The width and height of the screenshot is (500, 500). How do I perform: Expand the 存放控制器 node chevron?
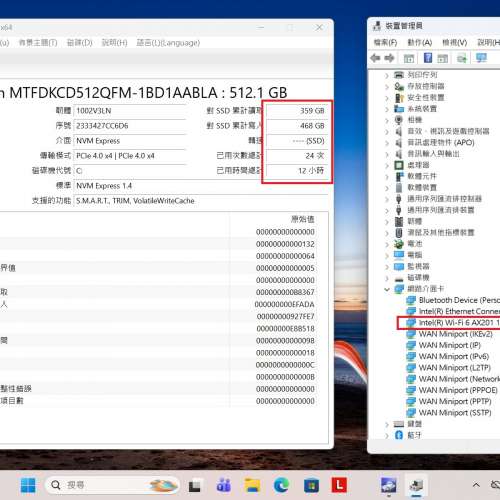387,87
